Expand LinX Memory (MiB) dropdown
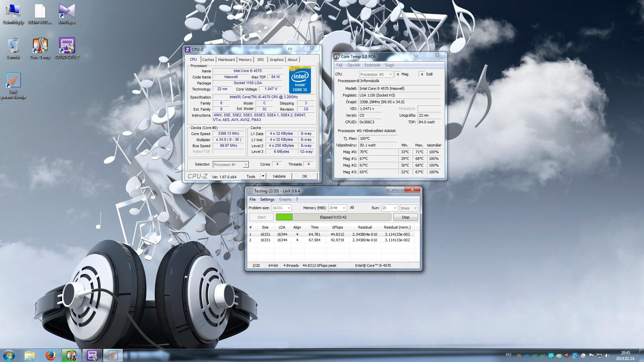Viewport: 644px width, 362px height. [x=343, y=208]
